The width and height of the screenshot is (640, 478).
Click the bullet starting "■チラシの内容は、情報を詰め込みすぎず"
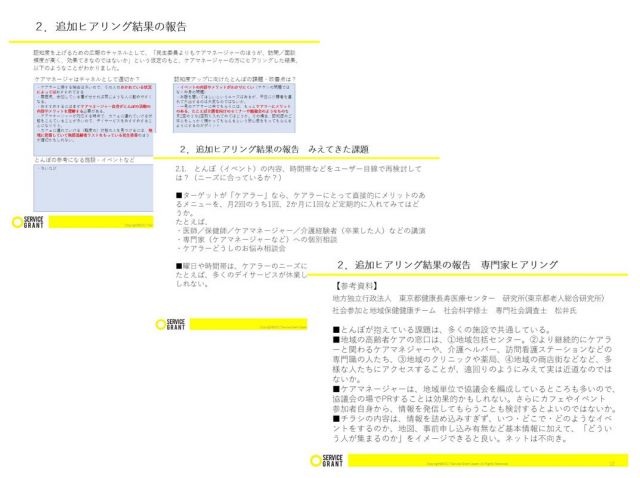point(472,429)
